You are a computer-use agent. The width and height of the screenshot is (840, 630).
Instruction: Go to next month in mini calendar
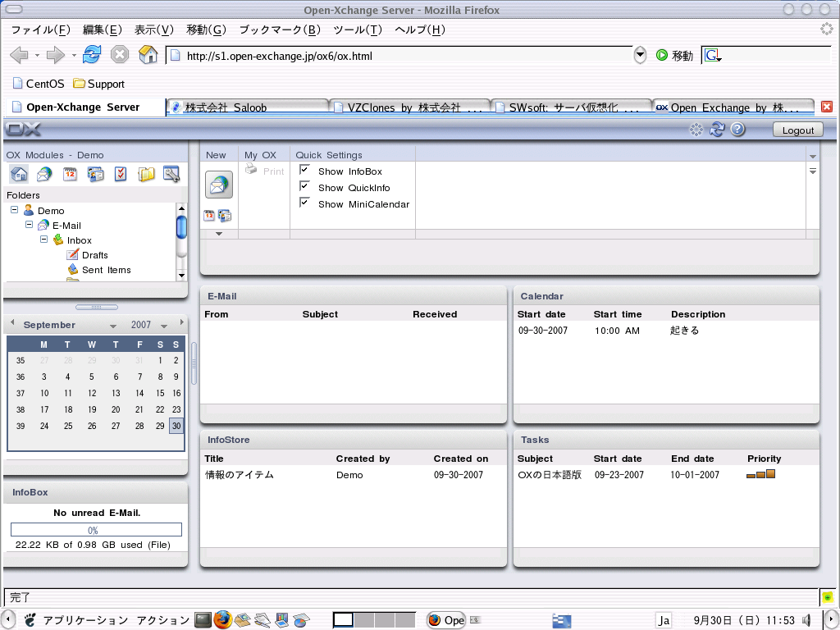[x=181, y=322]
